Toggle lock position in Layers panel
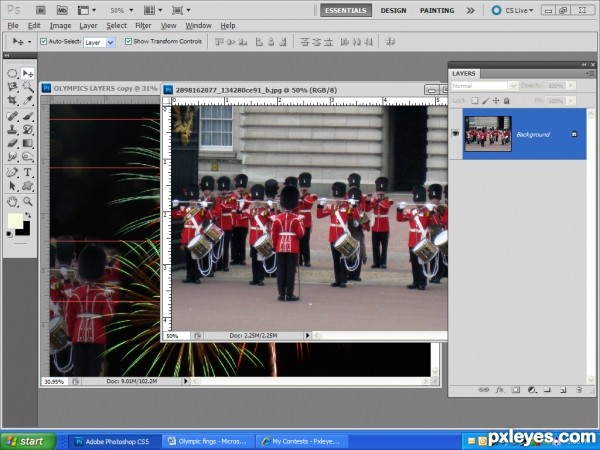The width and height of the screenshot is (600, 450). coord(496,101)
